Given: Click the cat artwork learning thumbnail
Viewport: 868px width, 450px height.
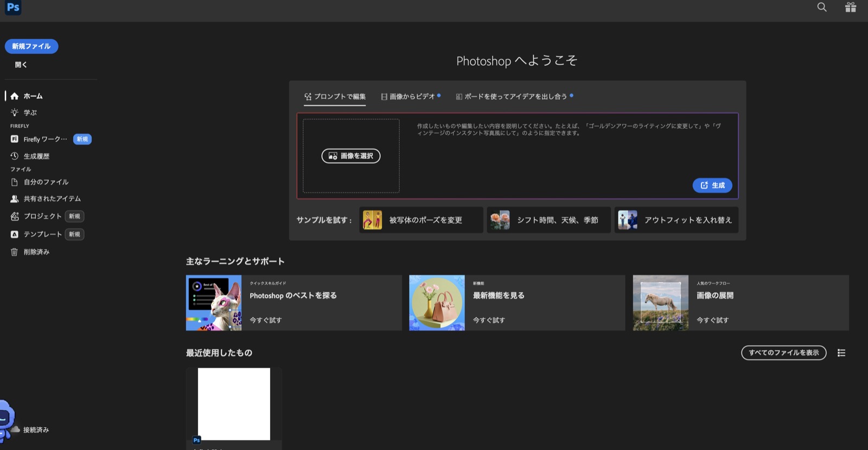Looking at the screenshot, I should [214, 303].
